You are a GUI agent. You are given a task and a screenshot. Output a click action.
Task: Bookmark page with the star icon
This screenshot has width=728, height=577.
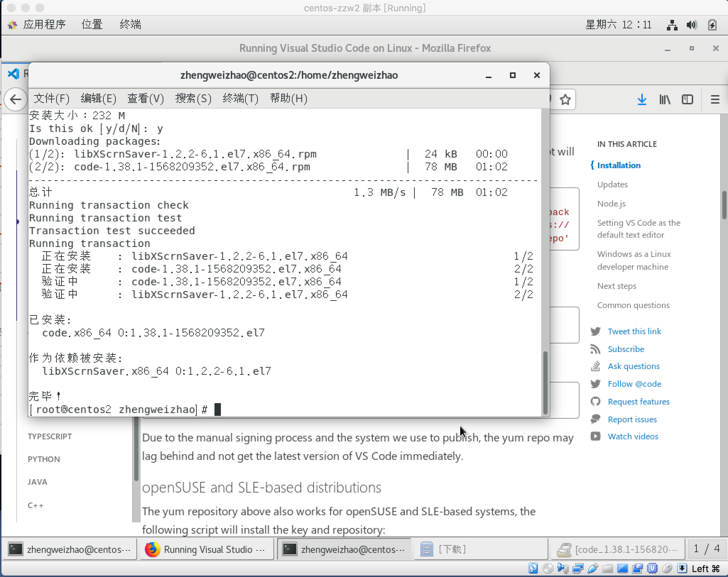pos(565,99)
